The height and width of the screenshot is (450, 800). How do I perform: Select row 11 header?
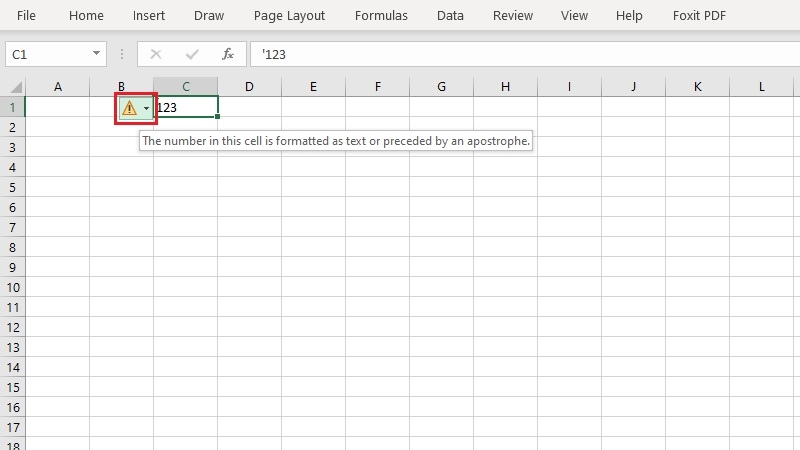(x=12, y=307)
